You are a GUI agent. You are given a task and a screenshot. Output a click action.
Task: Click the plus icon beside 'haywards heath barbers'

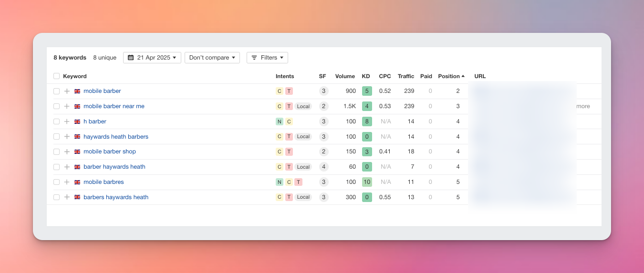coord(67,137)
